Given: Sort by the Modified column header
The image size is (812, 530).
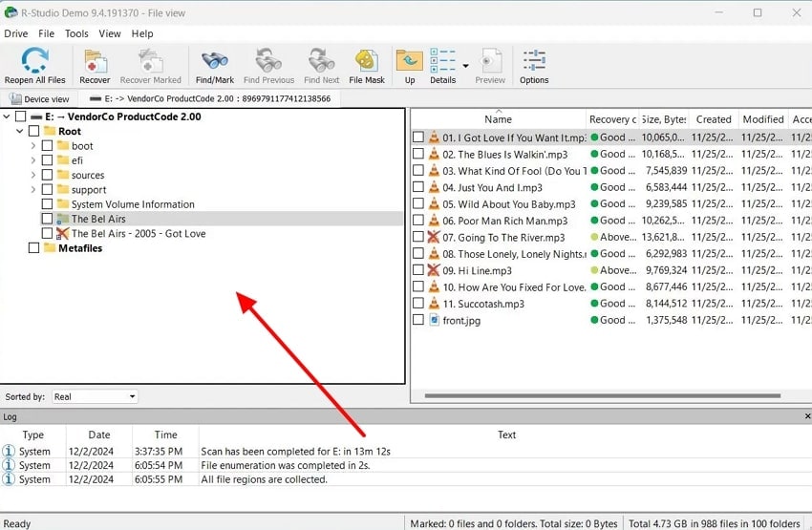Looking at the screenshot, I should [763, 119].
